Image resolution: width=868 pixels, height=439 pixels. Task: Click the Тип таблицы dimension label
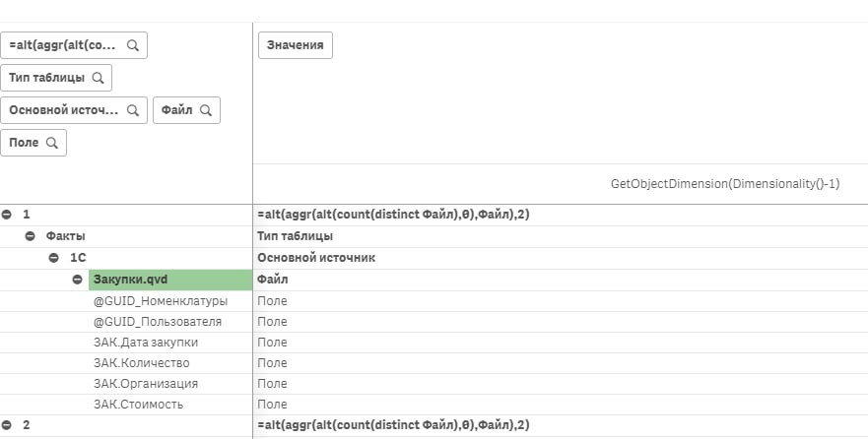[x=46, y=78]
